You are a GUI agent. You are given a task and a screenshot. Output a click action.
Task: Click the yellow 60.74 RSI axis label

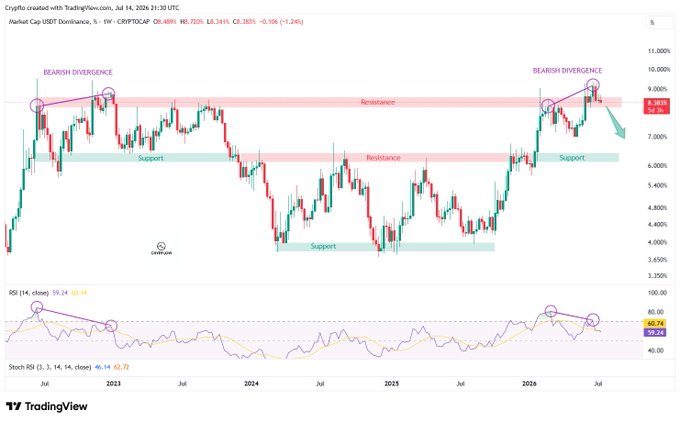tap(656, 324)
